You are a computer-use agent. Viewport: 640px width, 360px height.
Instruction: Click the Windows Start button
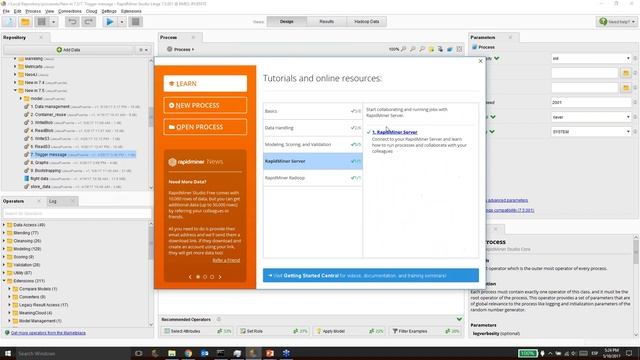pyautogui.click(x=8, y=353)
